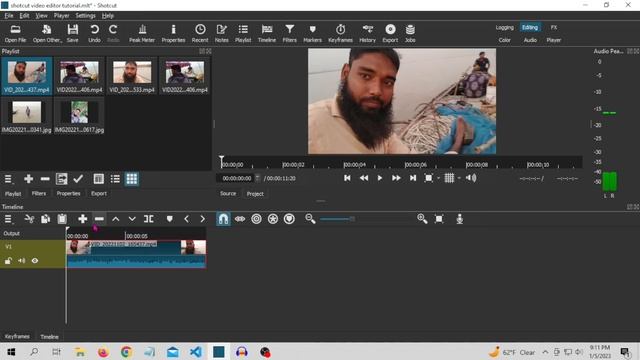Image resolution: width=640 pixels, height=360 pixels.
Task: Copy the selected clip in timeline toolbar
Action: pyautogui.click(x=45, y=219)
